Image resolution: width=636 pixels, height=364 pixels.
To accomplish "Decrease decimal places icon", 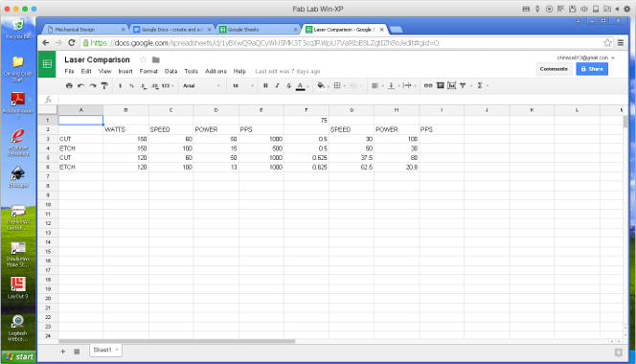I will 143,85.
